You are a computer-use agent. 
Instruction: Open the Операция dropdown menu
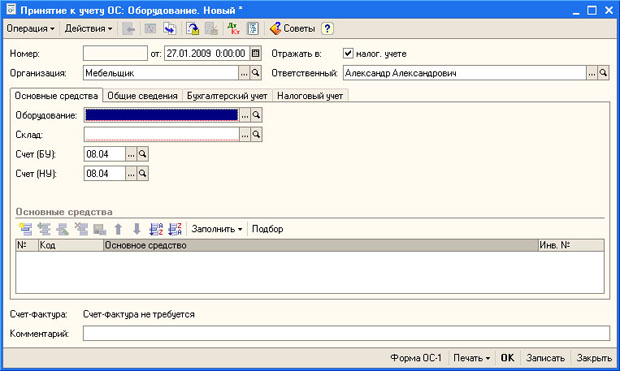pos(30,28)
